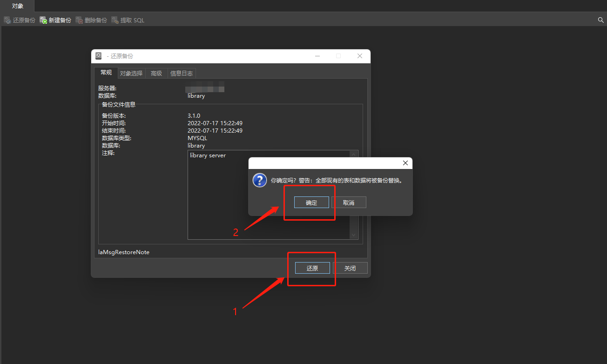The image size is (607, 364).
Task: Click the comment box scrollbar down arrow
Action: click(x=354, y=236)
